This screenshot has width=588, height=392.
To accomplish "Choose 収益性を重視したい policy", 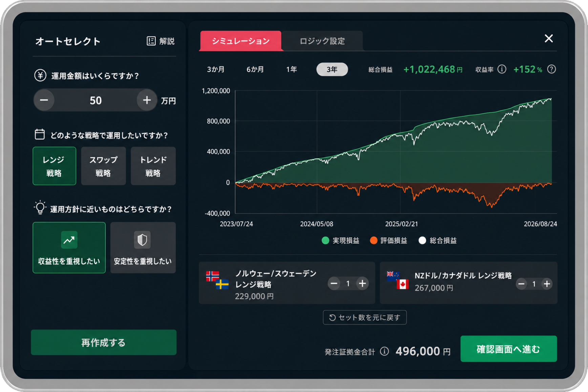I will point(69,248).
